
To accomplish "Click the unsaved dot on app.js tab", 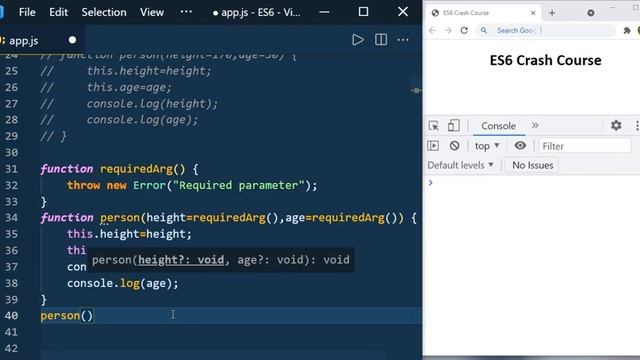I will click(x=73, y=40).
